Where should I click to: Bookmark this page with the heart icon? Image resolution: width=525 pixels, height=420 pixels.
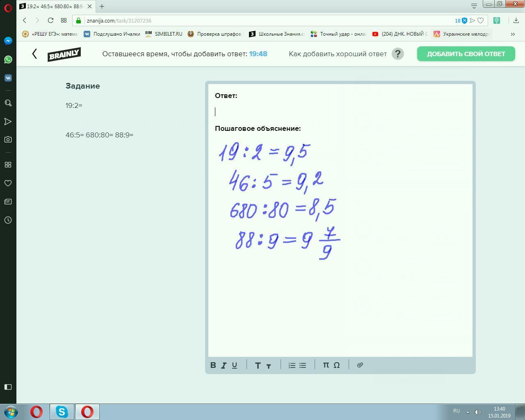pyautogui.click(x=481, y=21)
